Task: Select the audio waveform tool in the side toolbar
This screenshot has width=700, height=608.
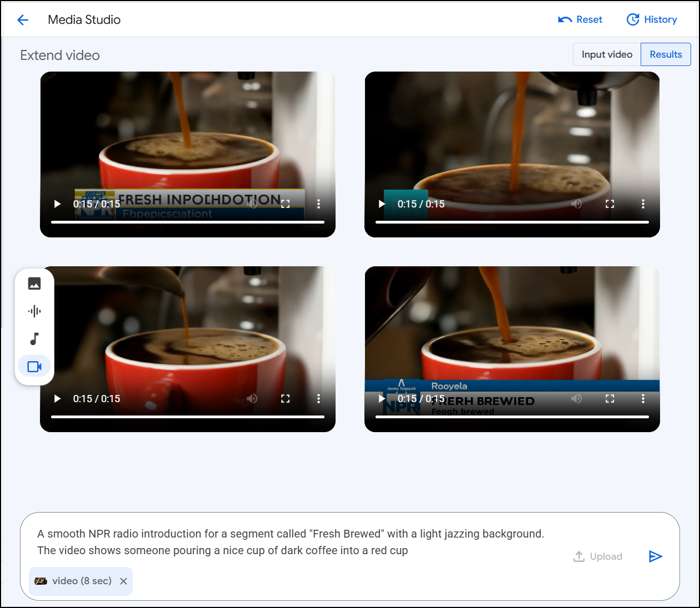Action: pyautogui.click(x=34, y=311)
